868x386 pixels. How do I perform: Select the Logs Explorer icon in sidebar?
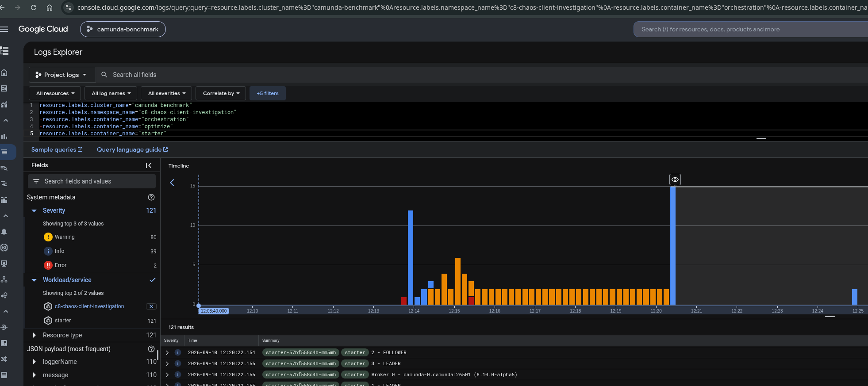4,152
